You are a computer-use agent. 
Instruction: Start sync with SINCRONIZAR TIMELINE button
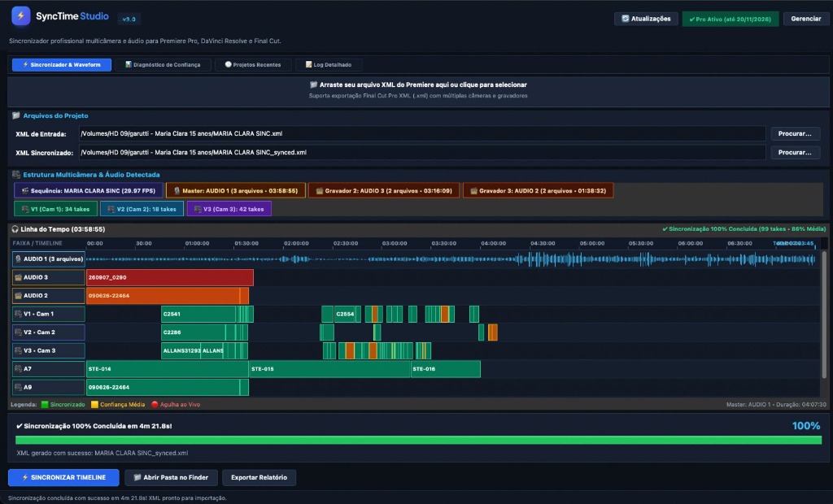63,477
